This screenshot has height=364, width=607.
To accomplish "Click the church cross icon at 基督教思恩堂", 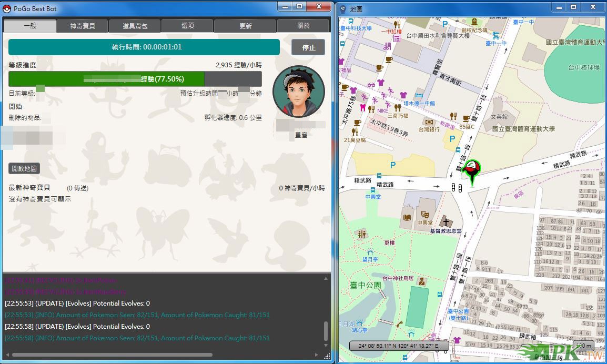I will [447, 221].
